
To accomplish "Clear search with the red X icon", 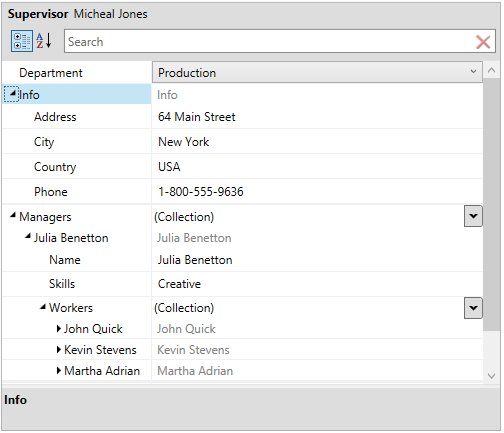I will click(483, 42).
